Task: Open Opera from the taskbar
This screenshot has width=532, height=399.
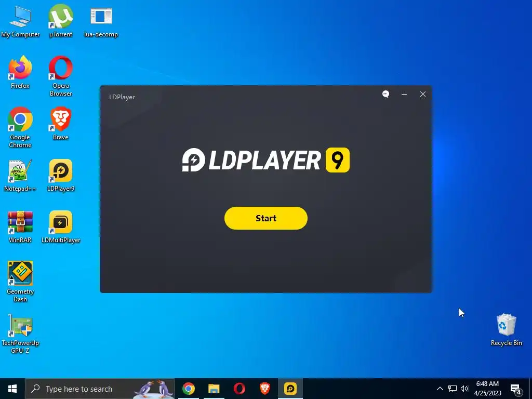Action: (x=239, y=389)
